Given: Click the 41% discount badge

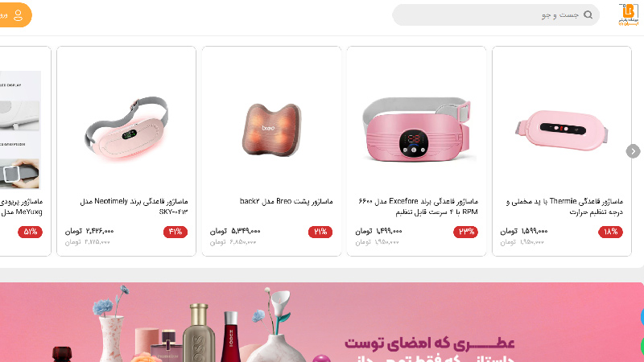Looking at the screenshot, I should tap(175, 232).
